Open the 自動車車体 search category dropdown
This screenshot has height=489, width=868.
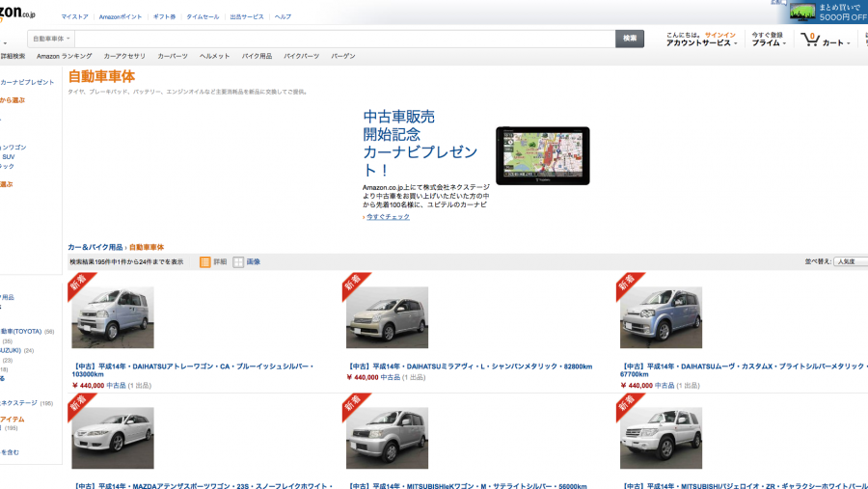[51, 39]
